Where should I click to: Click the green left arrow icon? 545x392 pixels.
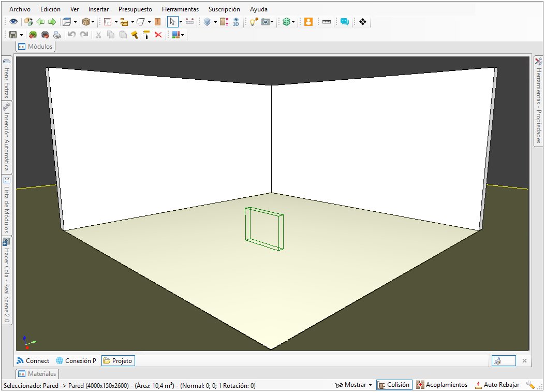coord(40,22)
